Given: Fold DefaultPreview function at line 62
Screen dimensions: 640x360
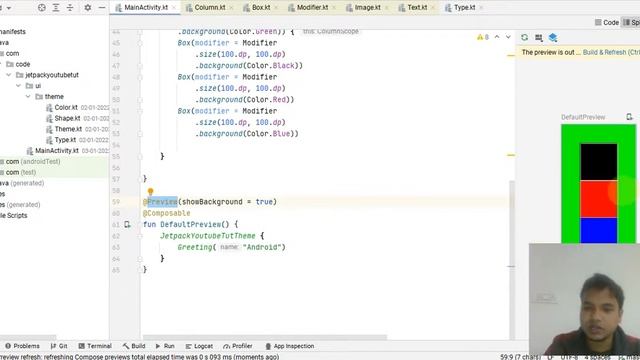Looking at the screenshot, I should point(140,236).
